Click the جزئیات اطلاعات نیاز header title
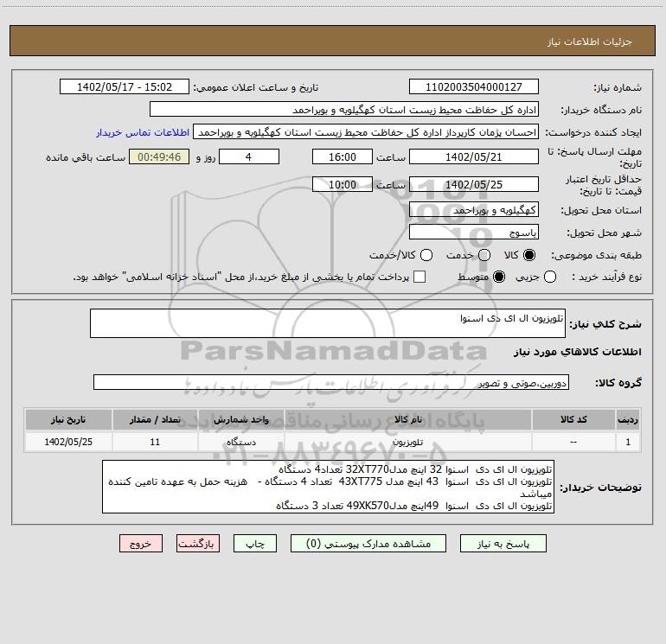This screenshot has width=666, height=644. click(590, 41)
